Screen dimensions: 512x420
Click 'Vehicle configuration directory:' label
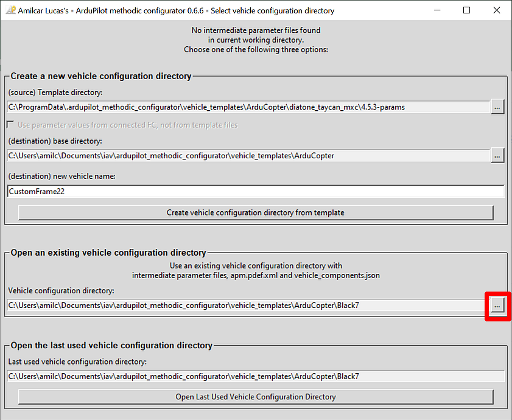61,291
